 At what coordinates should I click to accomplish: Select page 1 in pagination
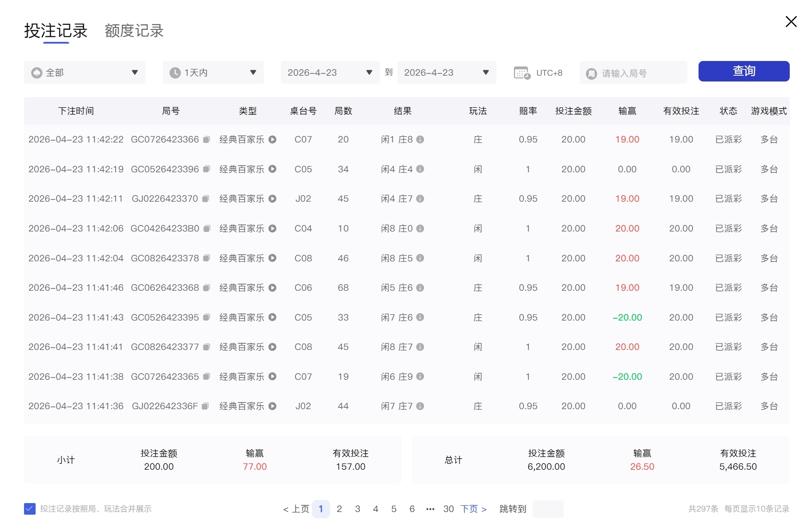tap(321, 509)
